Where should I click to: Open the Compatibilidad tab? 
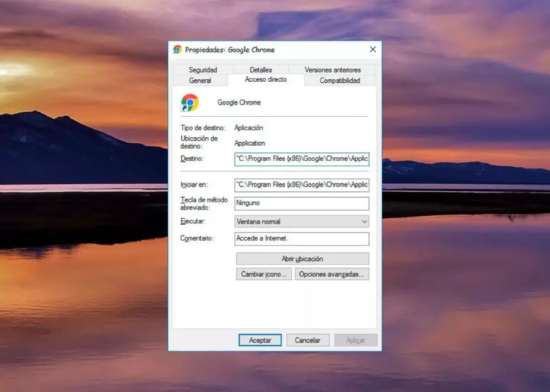[x=340, y=81]
